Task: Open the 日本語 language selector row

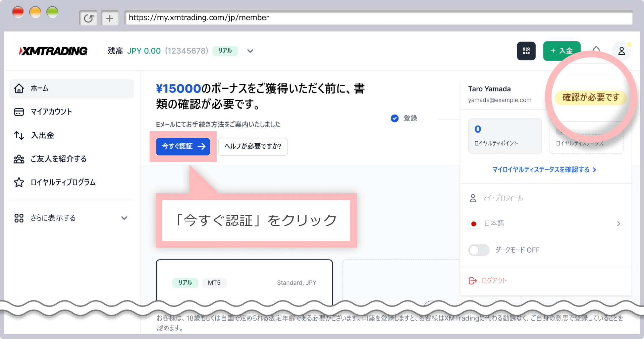Action: 546,223
